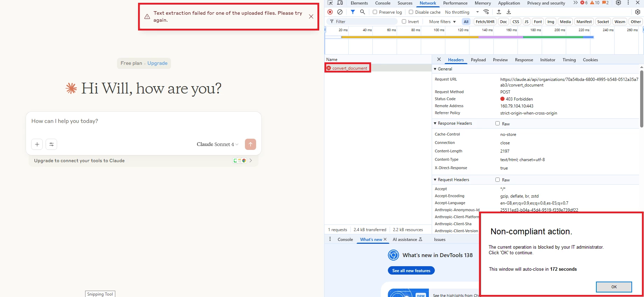Viewport: 644px width, 297px height.
Task: Click network overview timeline bar
Action: click(467, 37)
